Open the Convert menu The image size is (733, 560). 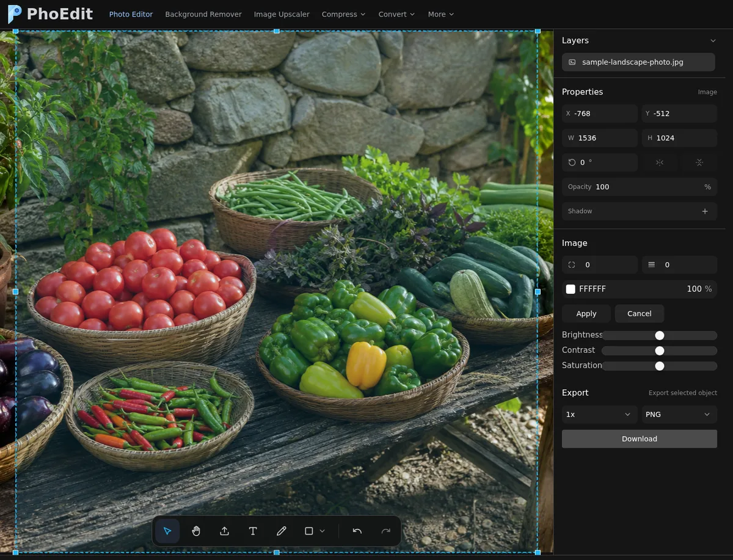click(x=396, y=14)
